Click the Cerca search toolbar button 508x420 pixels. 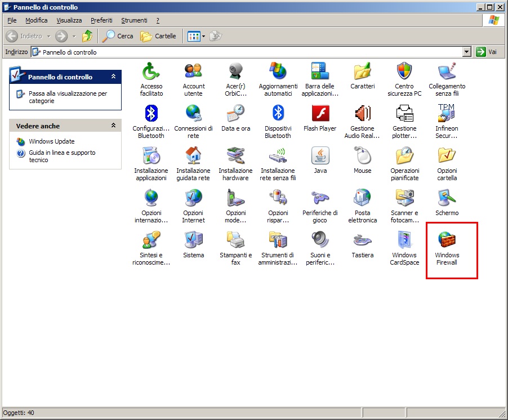(x=118, y=36)
